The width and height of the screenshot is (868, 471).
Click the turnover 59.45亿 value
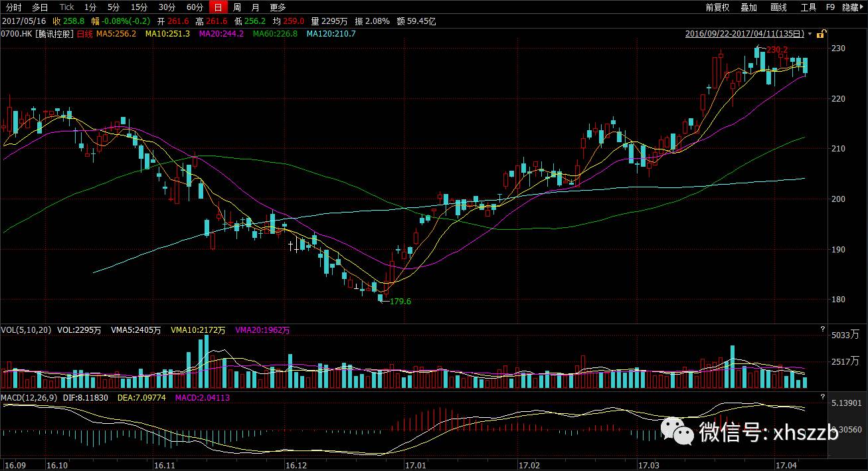point(421,21)
